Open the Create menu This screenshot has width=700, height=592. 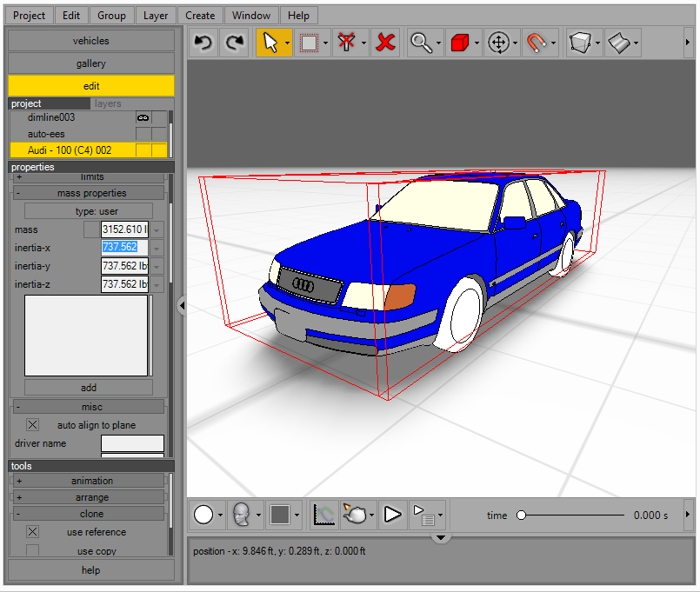point(200,16)
